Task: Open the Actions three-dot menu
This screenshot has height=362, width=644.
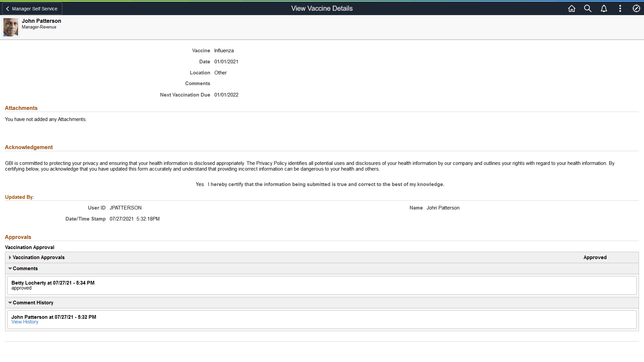Action: point(620,9)
